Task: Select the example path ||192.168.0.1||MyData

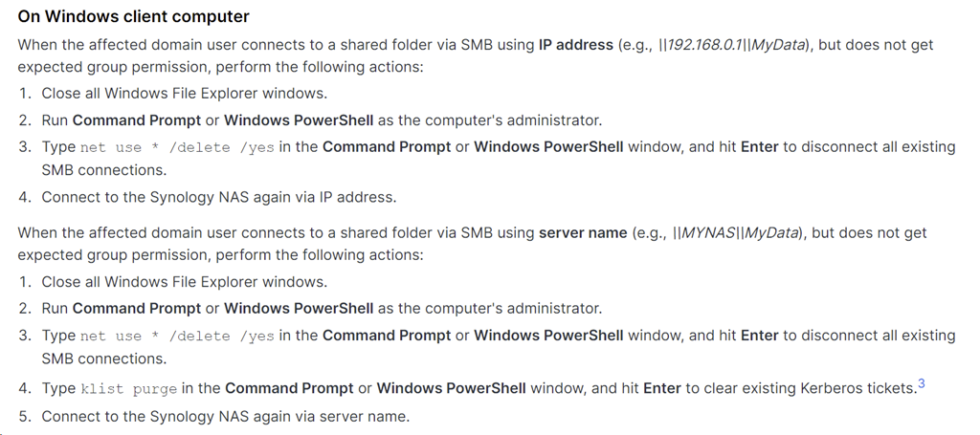Action: [x=729, y=45]
